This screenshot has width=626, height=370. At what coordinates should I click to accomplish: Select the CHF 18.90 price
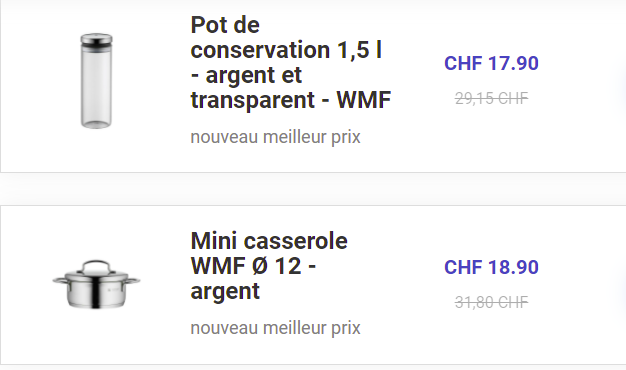(x=491, y=267)
